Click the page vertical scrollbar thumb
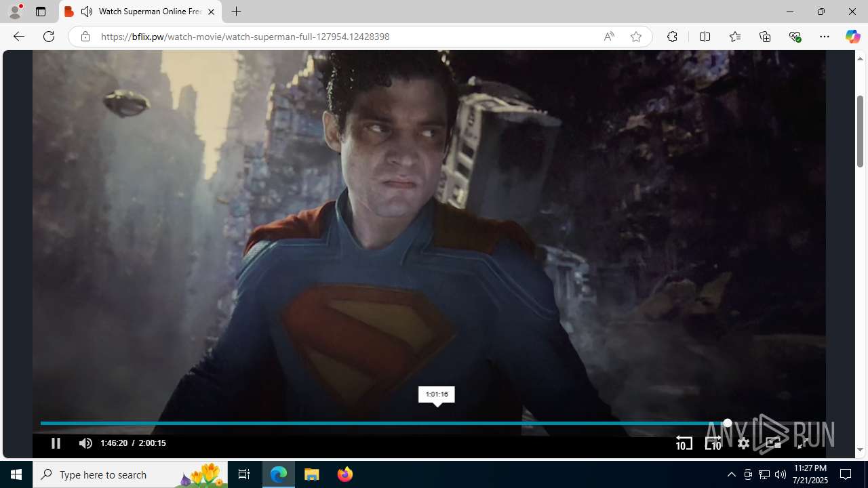This screenshot has height=488, width=868. tap(860, 131)
